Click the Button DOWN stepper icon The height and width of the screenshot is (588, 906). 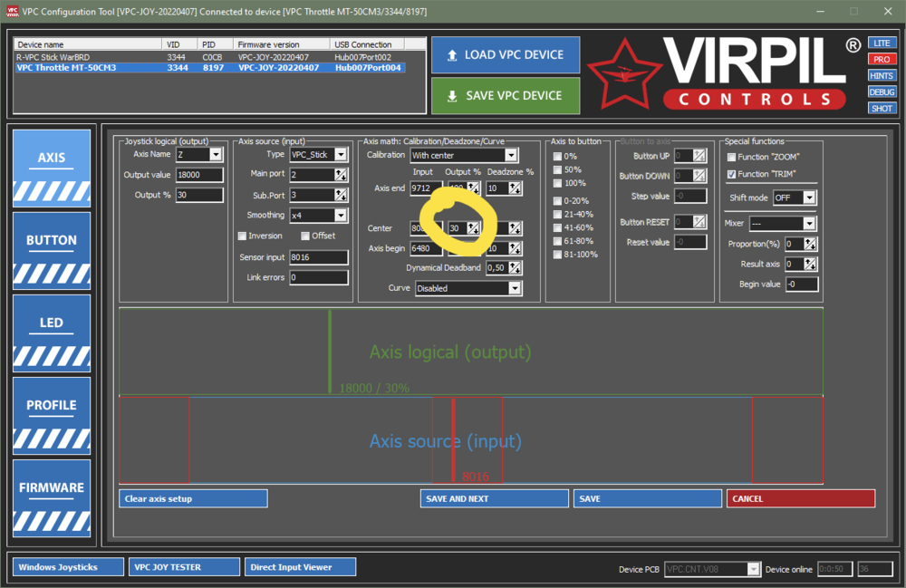click(x=699, y=176)
